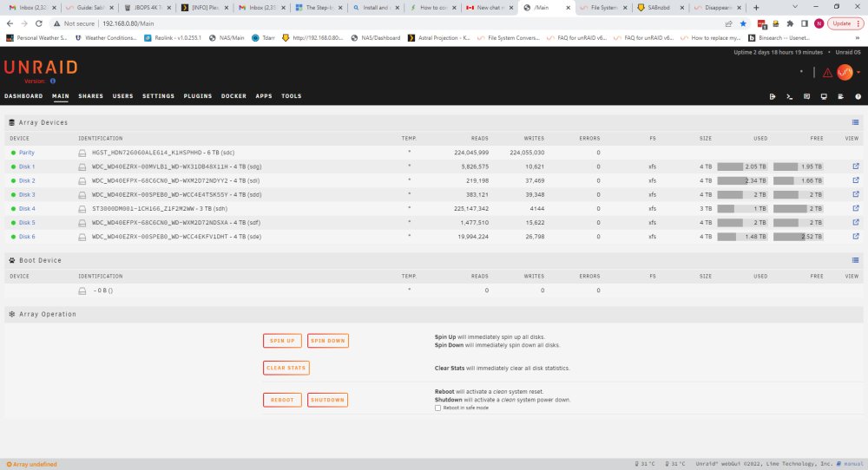The height and width of the screenshot is (470, 868).
Task: Open Disk 4 file browser view icon
Action: pos(856,208)
